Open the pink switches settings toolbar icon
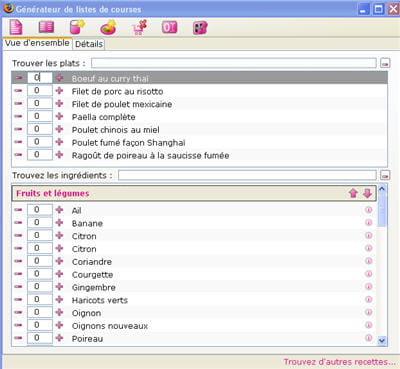 point(200,28)
